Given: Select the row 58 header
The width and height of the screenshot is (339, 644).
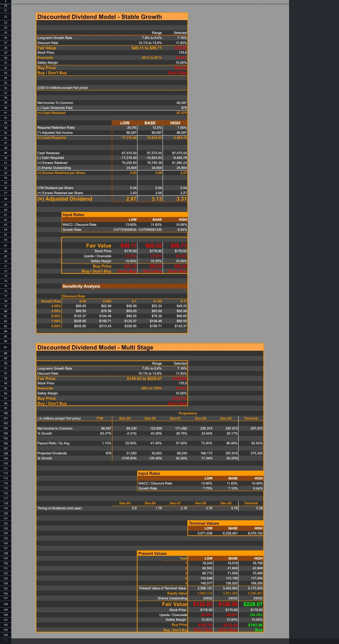Looking at the screenshot, I should click(x=5, y=199).
